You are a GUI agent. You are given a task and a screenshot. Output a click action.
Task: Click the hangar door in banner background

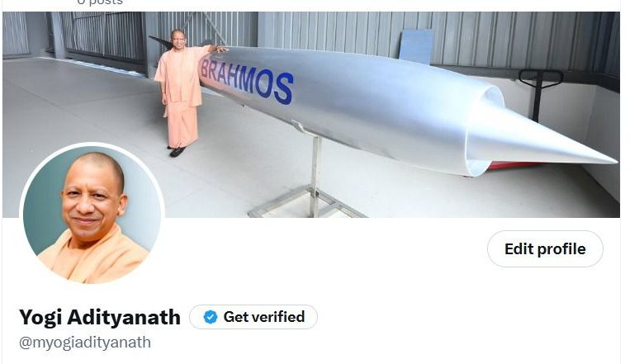coord(103,37)
